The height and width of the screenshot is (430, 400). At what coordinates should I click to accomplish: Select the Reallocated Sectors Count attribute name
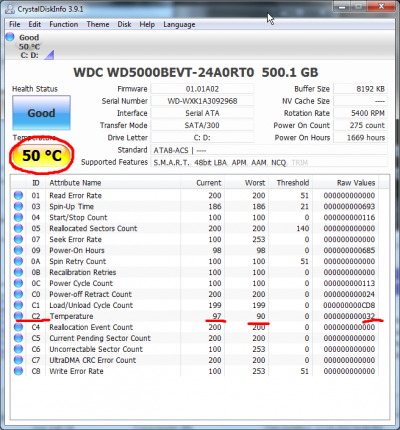(93, 228)
